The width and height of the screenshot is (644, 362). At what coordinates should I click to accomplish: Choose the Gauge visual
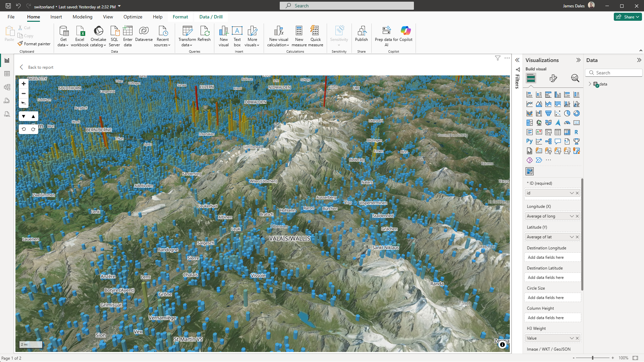click(x=567, y=123)
